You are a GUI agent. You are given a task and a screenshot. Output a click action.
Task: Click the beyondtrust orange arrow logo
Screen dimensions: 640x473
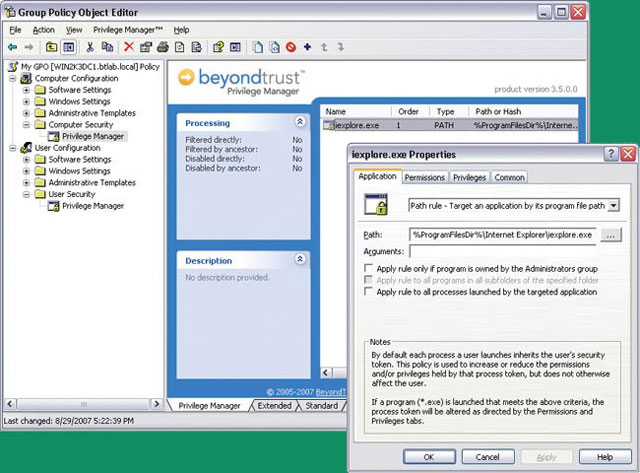(186, 78)
